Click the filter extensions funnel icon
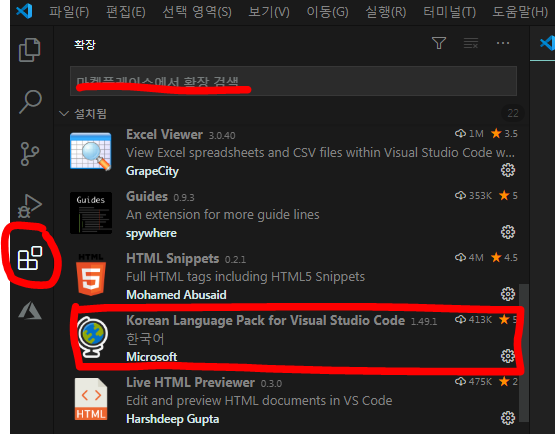Screen dimensions: 555x434 point(439,43)
